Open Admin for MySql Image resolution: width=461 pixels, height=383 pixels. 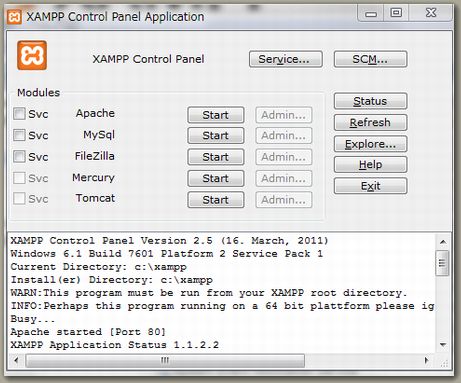pyautogui.click(x=284, y=136)
